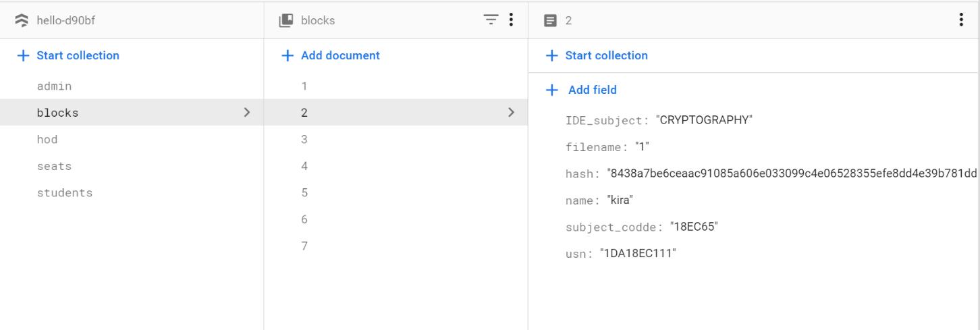Expand document 2 chevron arrow

[x=512, y=113]
